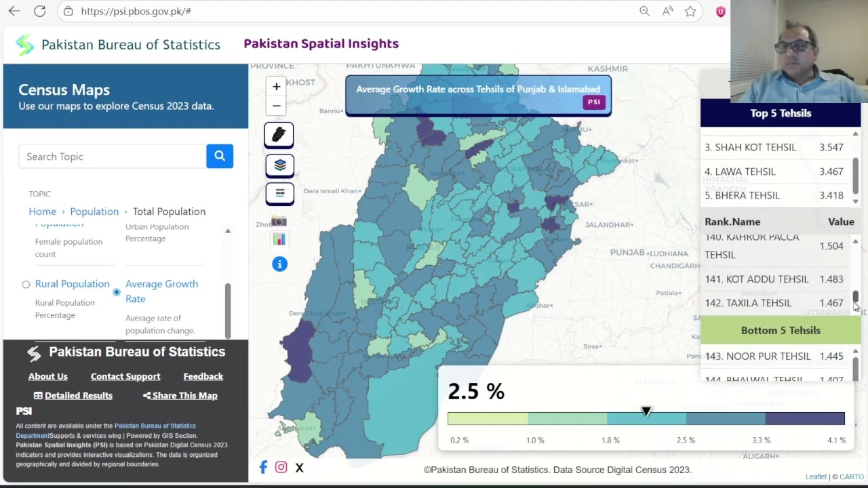Type in the Search Topic field
Image resolution: width=868 pixels, height=488 pixels.
coord(113,157)
